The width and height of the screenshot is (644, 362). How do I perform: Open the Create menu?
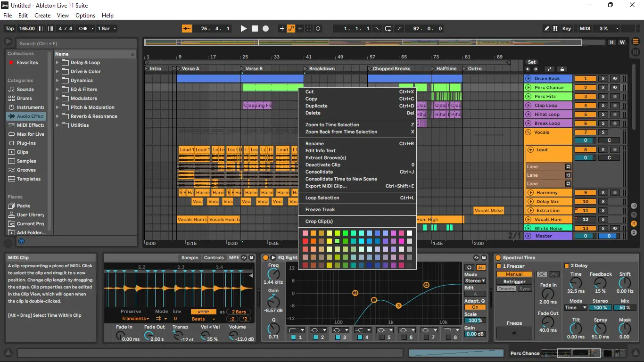(42, 16)
